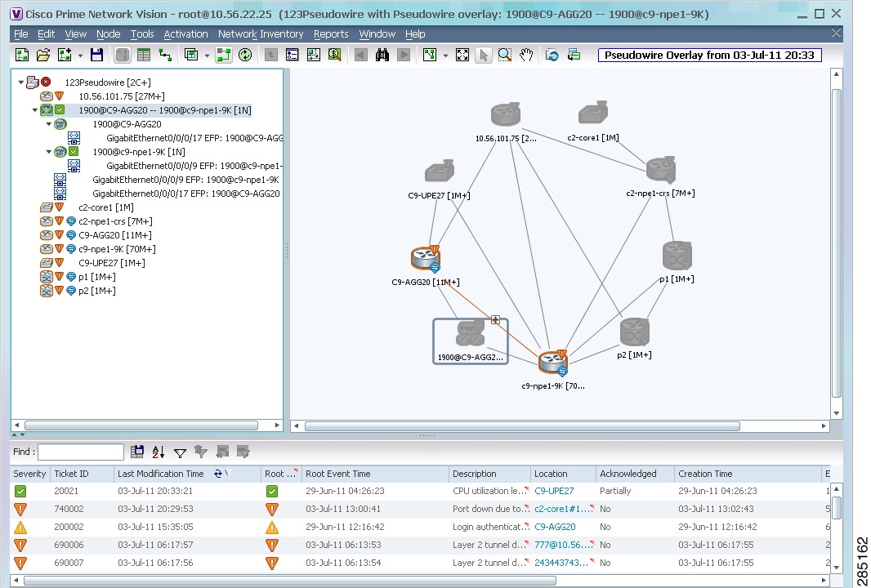Click the A-Z sort table values icon
Viewport: 871px width, 588px height.
tap(159, 452)
